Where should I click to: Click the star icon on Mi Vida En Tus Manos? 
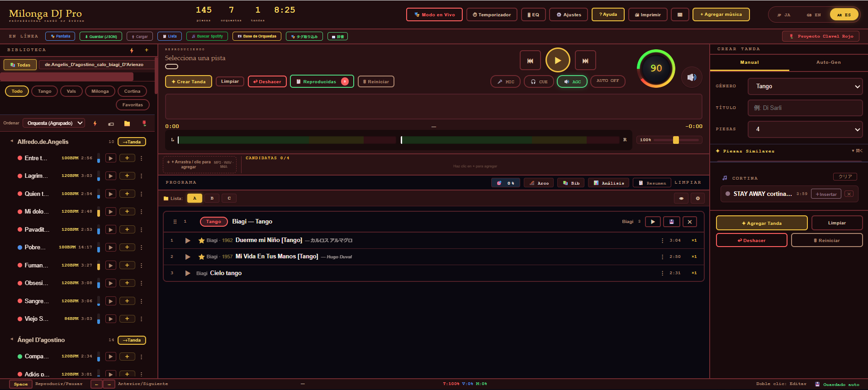pyautogui.click(x=201, y=257)
